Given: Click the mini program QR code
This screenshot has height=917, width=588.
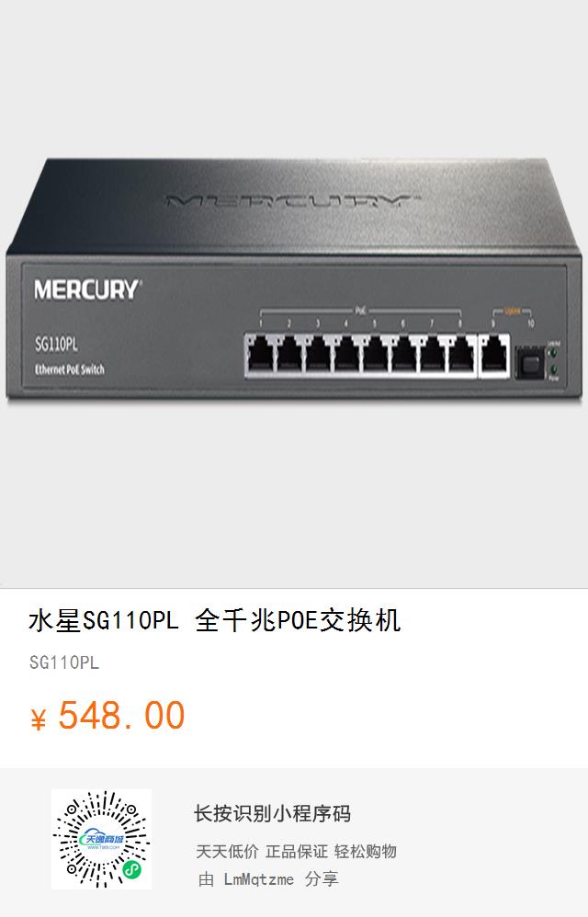Looking at the screenshot, I should pyautogui.click(x=101, y=839).
